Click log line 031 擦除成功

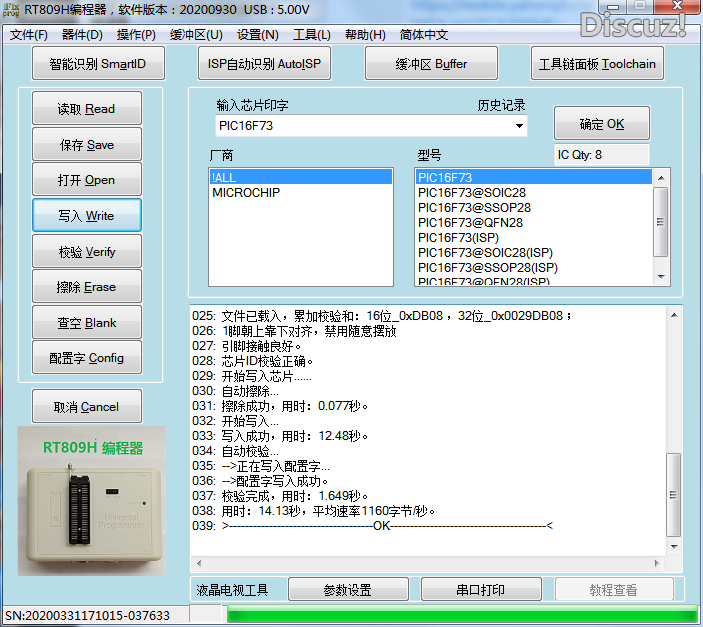point(281,406)
